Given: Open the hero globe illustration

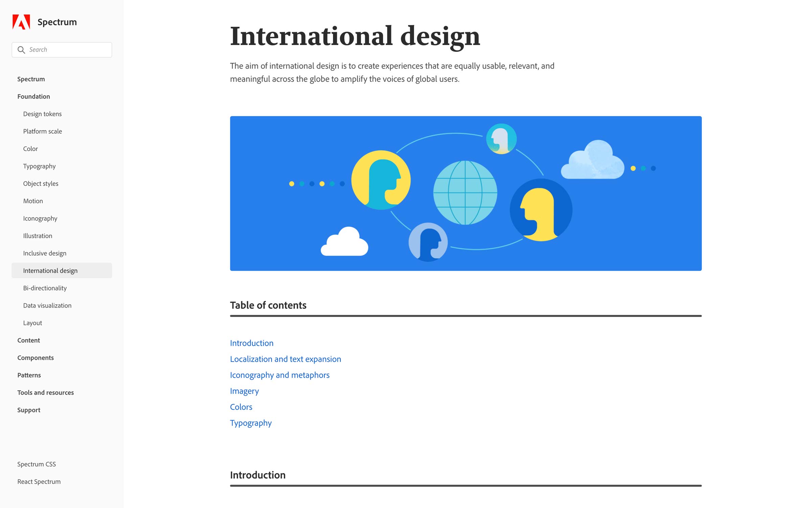Looking at the screenshot, I should tap(466, 193).
